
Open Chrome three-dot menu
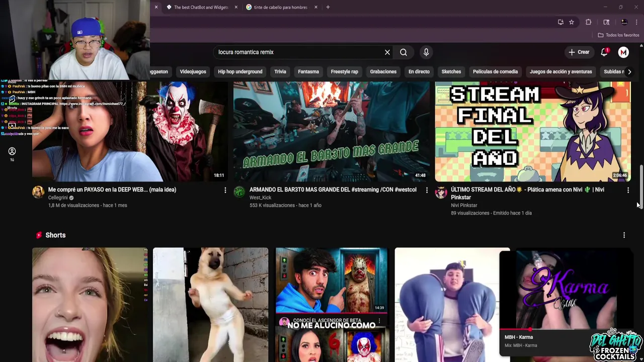pos(637,22)
